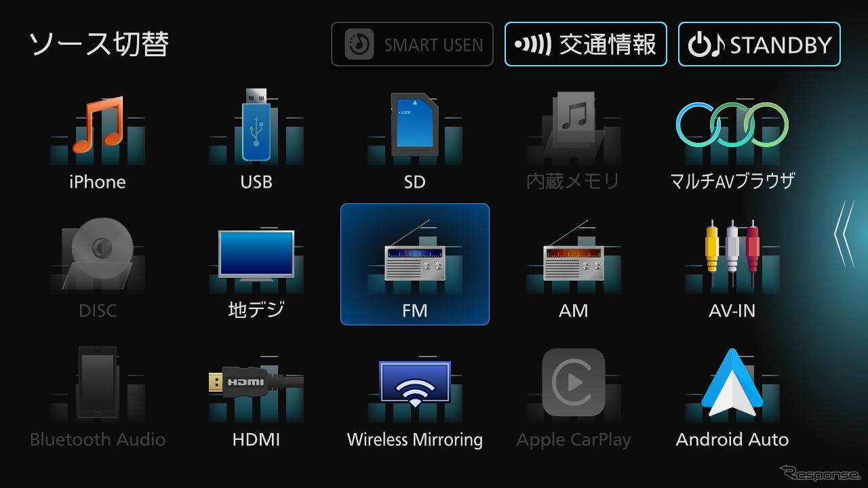Tap the STANDBY button
Image resolution: width=868 pixels, height=488 pixels.
(759, 44)
